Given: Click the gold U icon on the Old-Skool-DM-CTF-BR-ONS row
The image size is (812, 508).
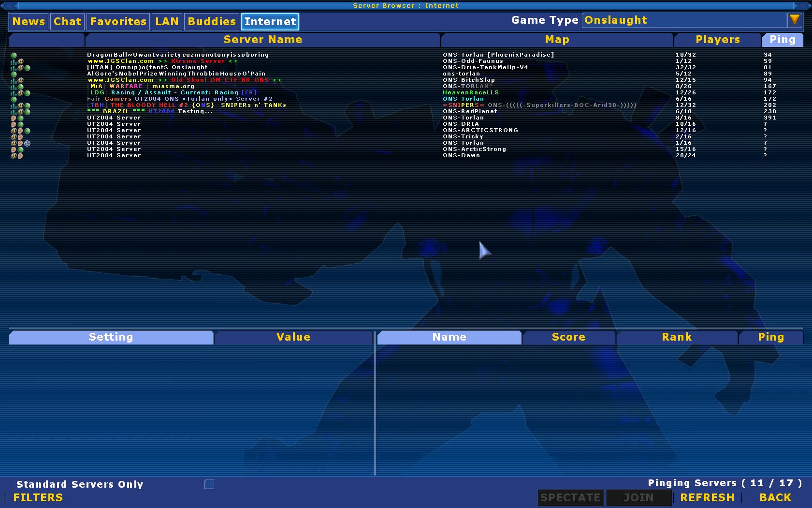Looking at the screenshot, I should [x=20, y=80].
